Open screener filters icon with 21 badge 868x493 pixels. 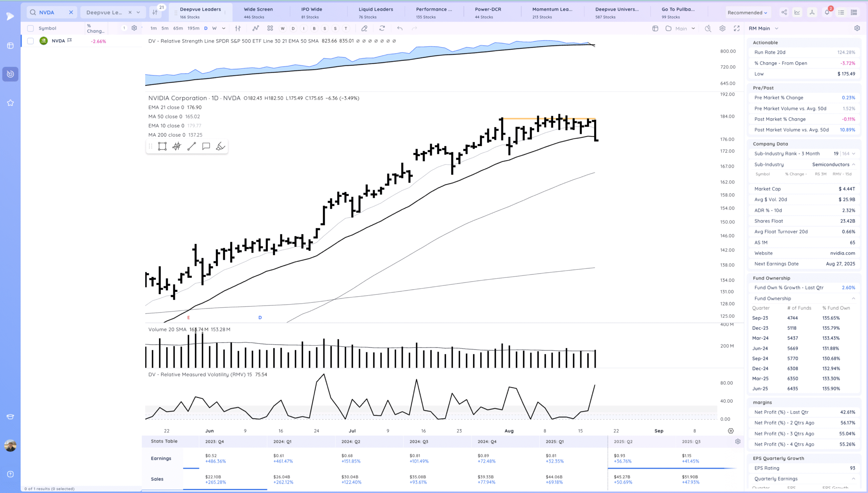[x=156, y=12]
